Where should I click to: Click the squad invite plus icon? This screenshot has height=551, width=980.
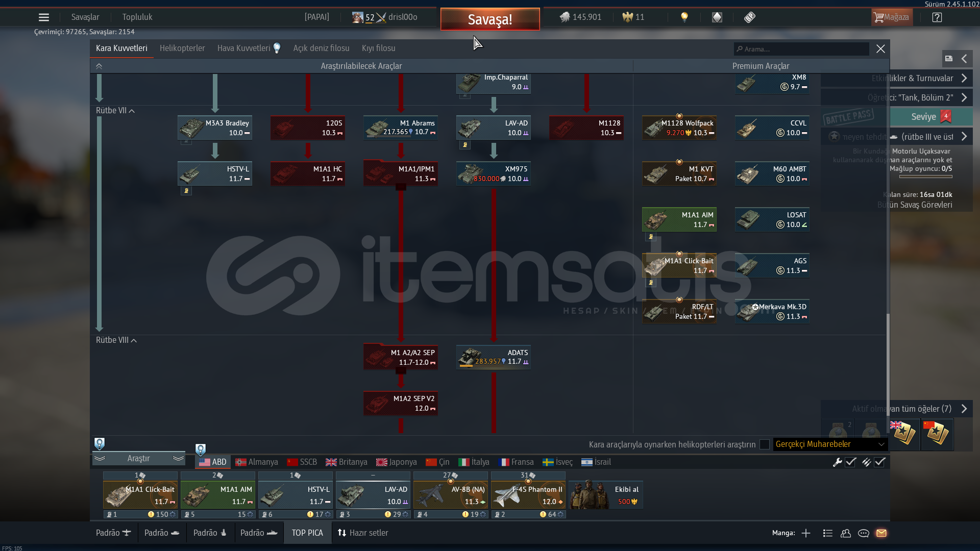coord(806,533)
